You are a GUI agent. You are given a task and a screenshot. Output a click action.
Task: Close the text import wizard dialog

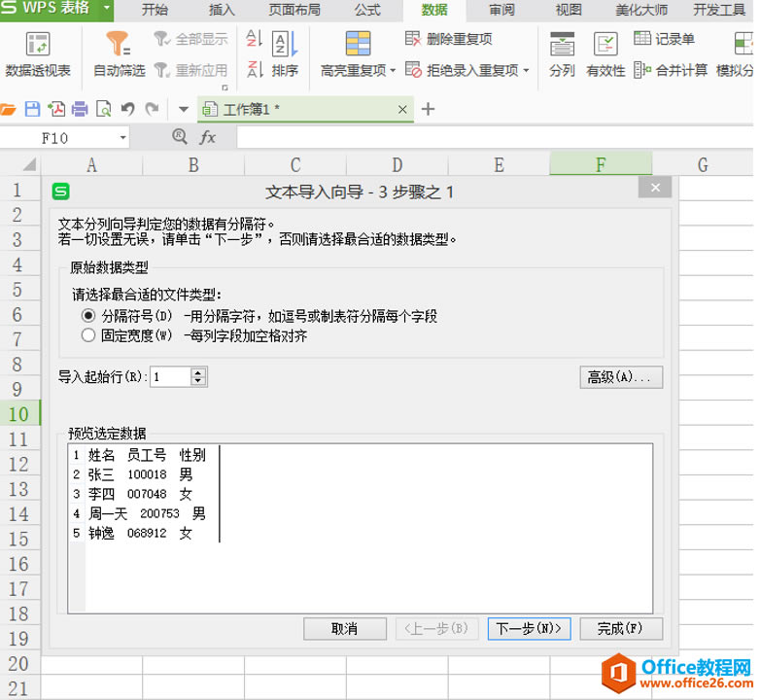[x=655, y=188]
